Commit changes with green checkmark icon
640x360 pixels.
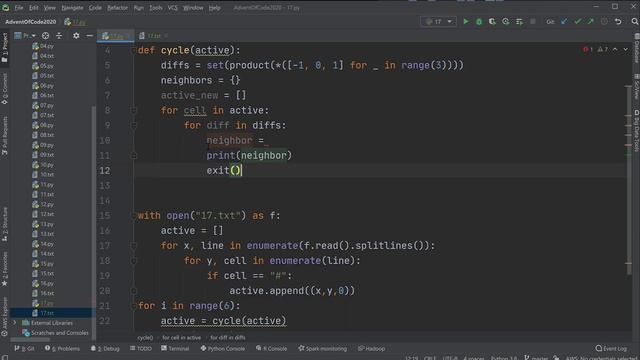(x=578, y=22)
